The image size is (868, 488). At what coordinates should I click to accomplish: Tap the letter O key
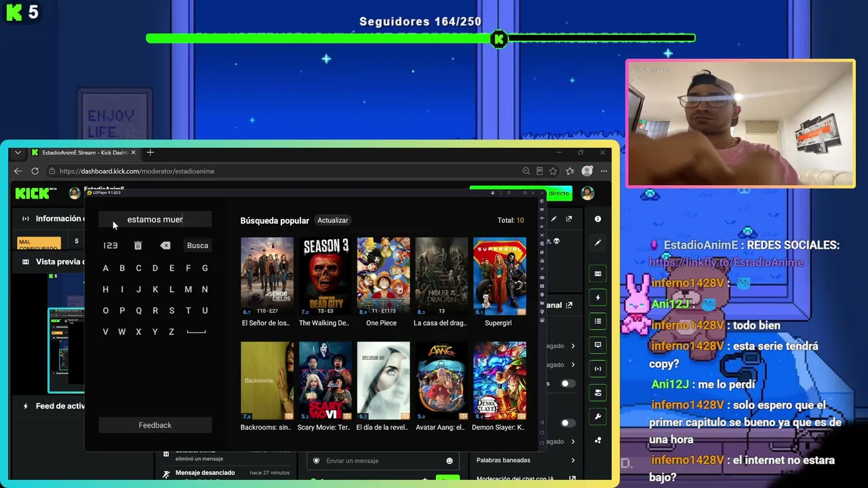106,310
